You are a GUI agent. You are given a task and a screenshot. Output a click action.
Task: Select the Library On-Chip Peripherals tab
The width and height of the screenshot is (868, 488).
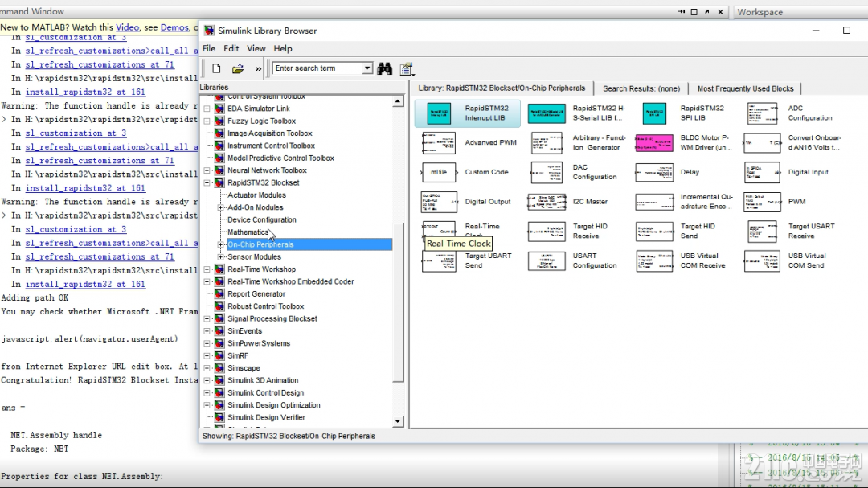point(502,88)
